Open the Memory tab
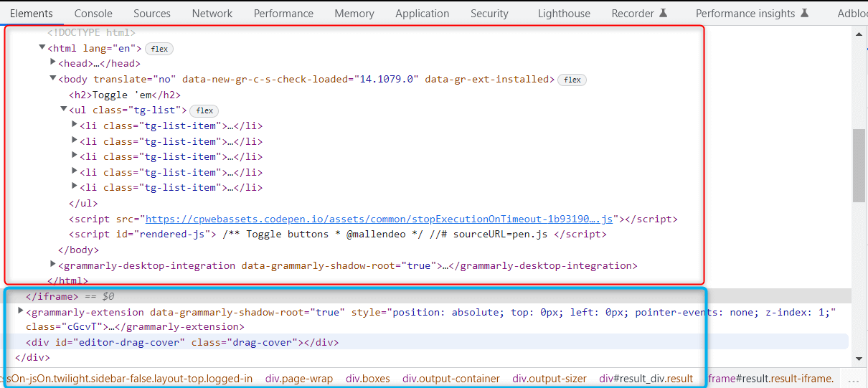 (354, 13)
